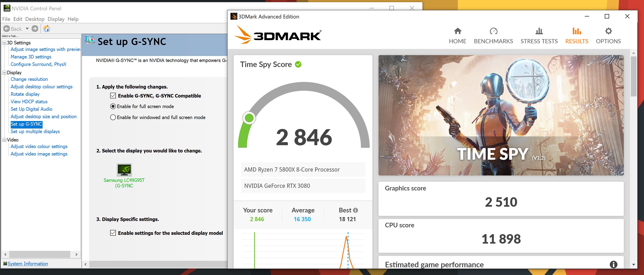
Task: Click the Set up G-SYNC header icon
Action: point(90,40)
